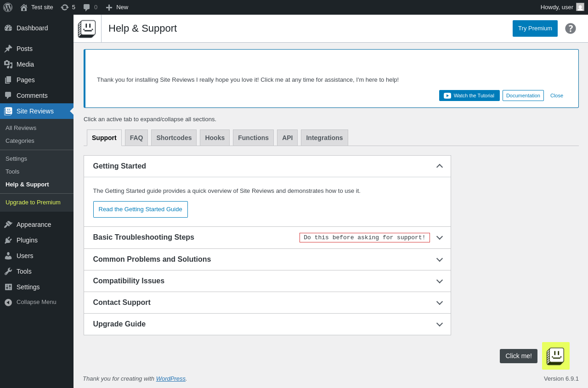The height and width of the screenshot is (388, 588).
Task: Expand the Contact Support section
Action: click(439, 303)
